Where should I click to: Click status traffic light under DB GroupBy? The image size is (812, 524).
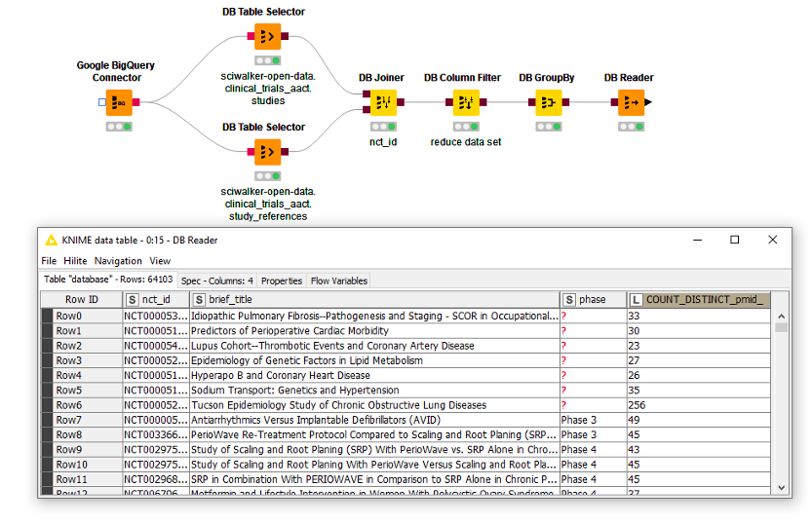pyautogui.click(x=549, y=127)
